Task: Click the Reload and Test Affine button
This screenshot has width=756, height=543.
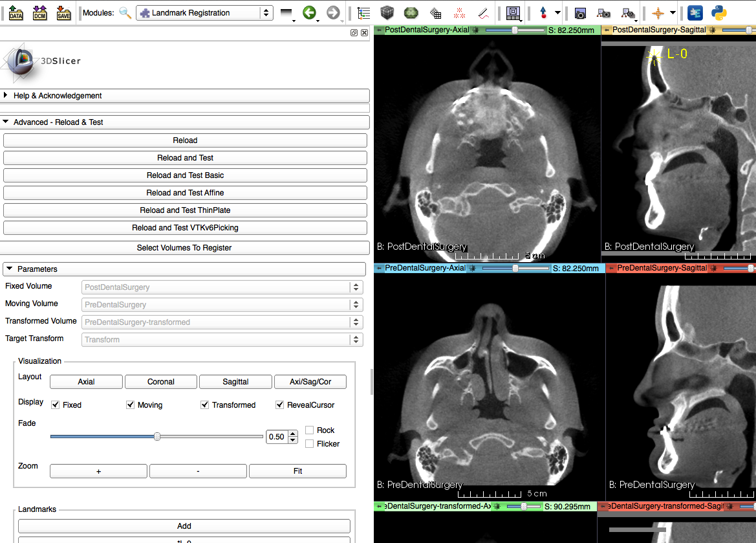Action: pos(185,193)
